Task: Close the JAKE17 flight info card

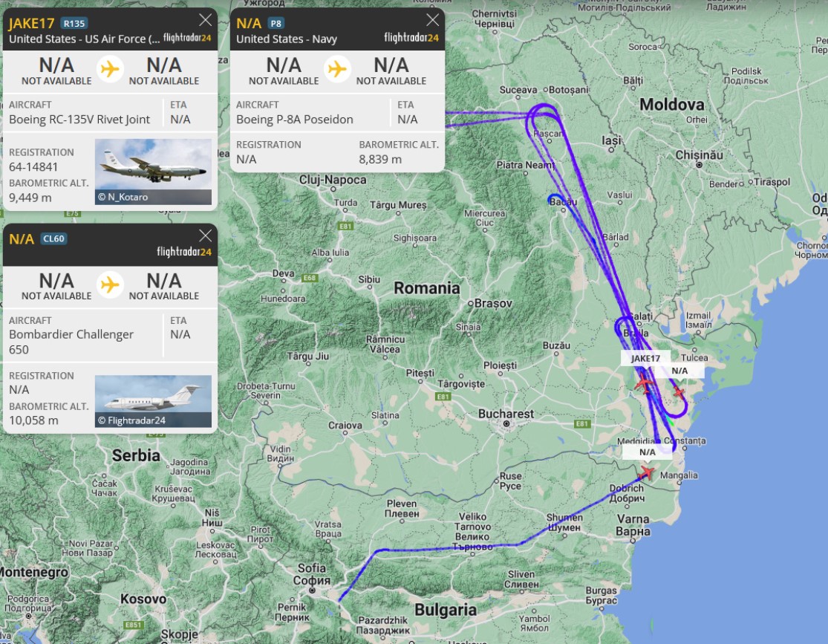Action: [206, 20]
